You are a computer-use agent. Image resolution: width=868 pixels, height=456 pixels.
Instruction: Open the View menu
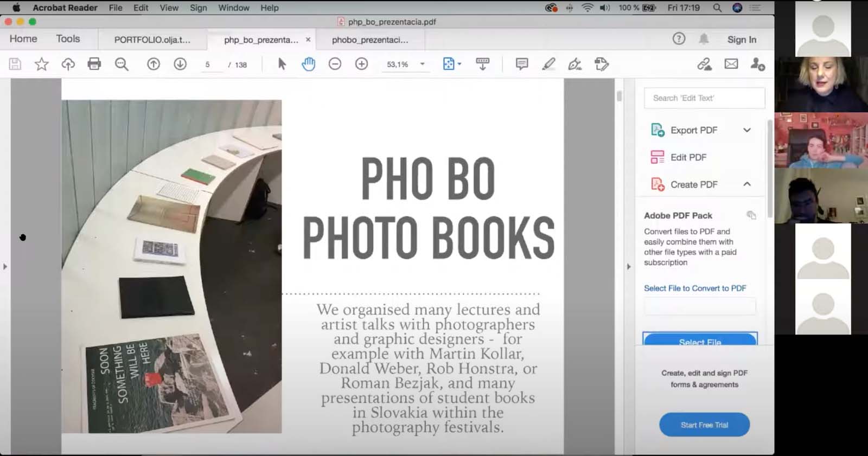point(169,8)
